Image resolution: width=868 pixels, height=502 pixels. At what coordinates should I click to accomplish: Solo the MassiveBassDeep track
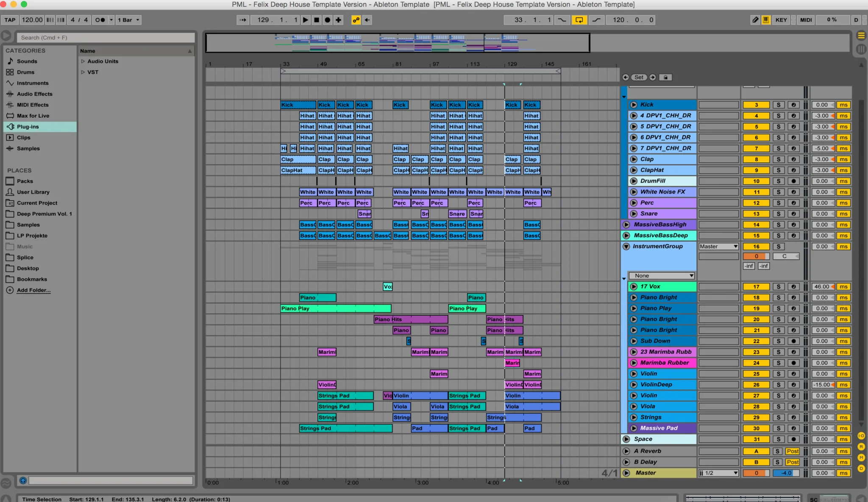778,236
